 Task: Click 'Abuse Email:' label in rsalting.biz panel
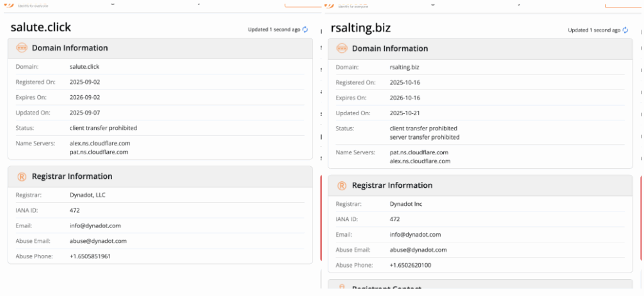pyautogui.click(x=353, y=250)
